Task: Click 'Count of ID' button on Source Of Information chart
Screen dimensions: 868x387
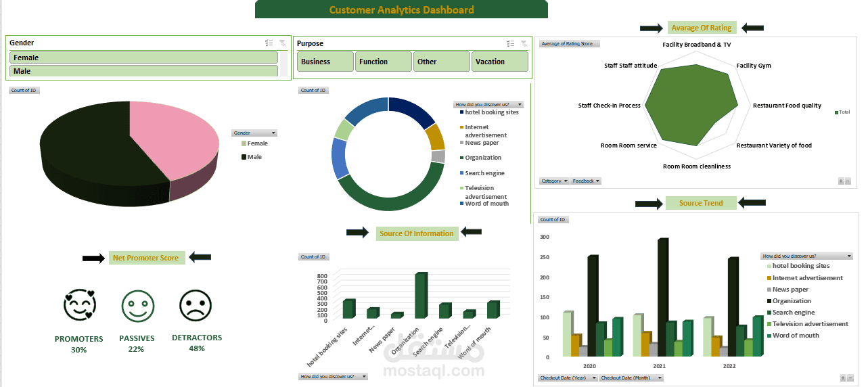Action: 313,256
